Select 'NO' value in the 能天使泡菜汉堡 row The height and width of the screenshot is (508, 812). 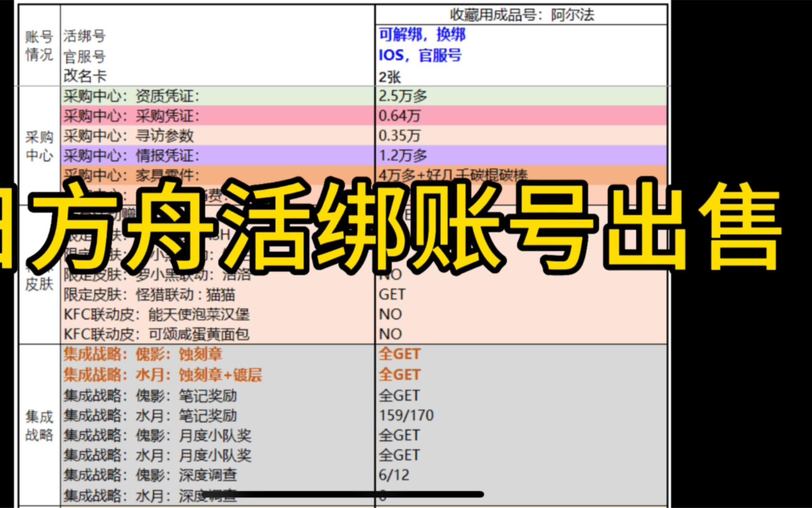click(390, 314)
